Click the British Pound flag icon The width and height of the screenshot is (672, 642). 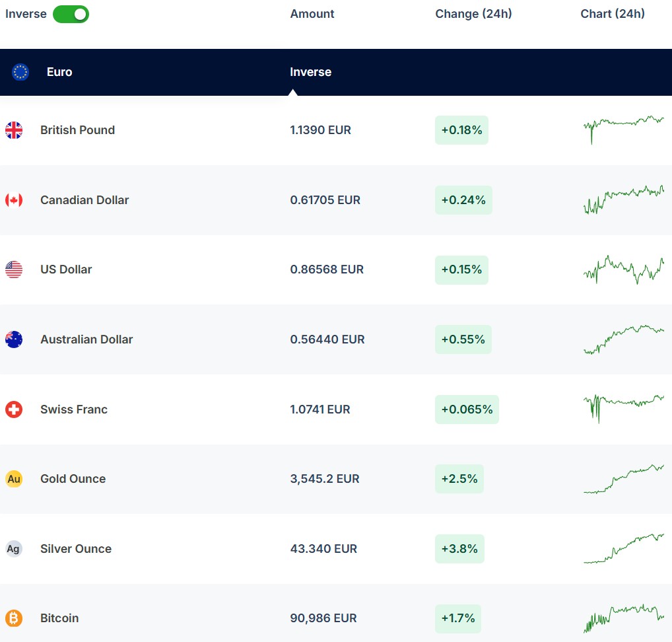coord(14,130)
